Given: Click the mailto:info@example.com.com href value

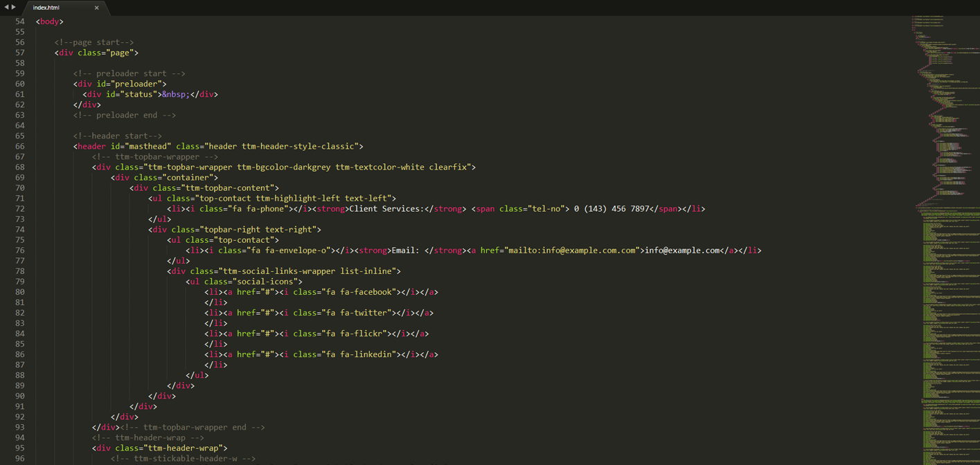Looking at the screenshot, I should 572,250.
